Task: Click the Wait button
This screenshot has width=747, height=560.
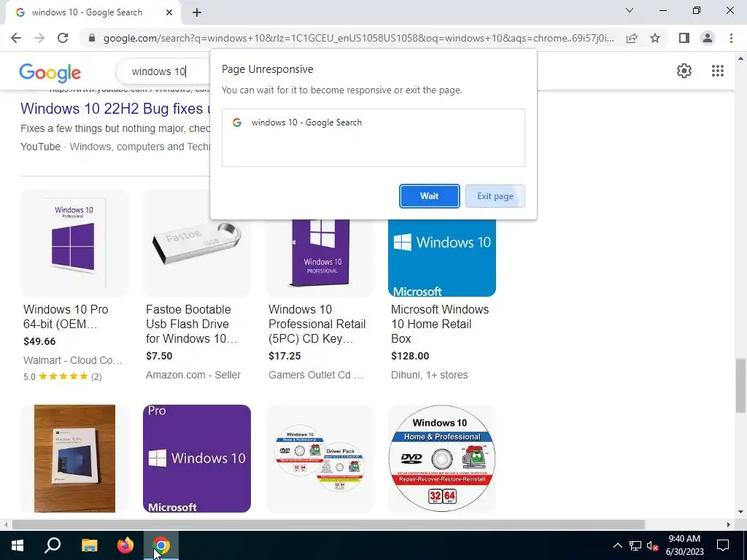Action: pyautogui.click(x=429, y=196)
